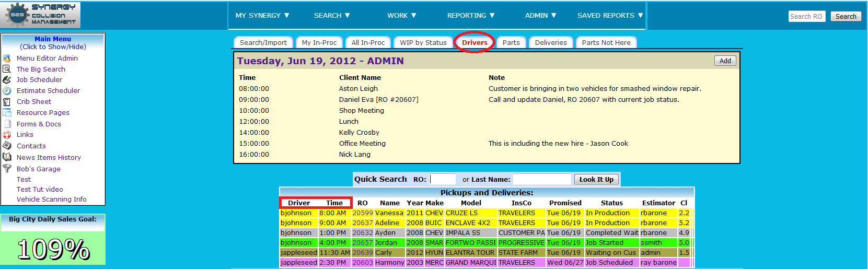Select the WIP by Status tab

click(x=423, y=42)
